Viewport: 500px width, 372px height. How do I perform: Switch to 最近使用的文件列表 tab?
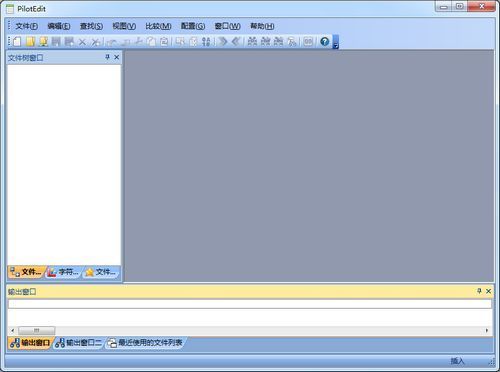[145, 343]
